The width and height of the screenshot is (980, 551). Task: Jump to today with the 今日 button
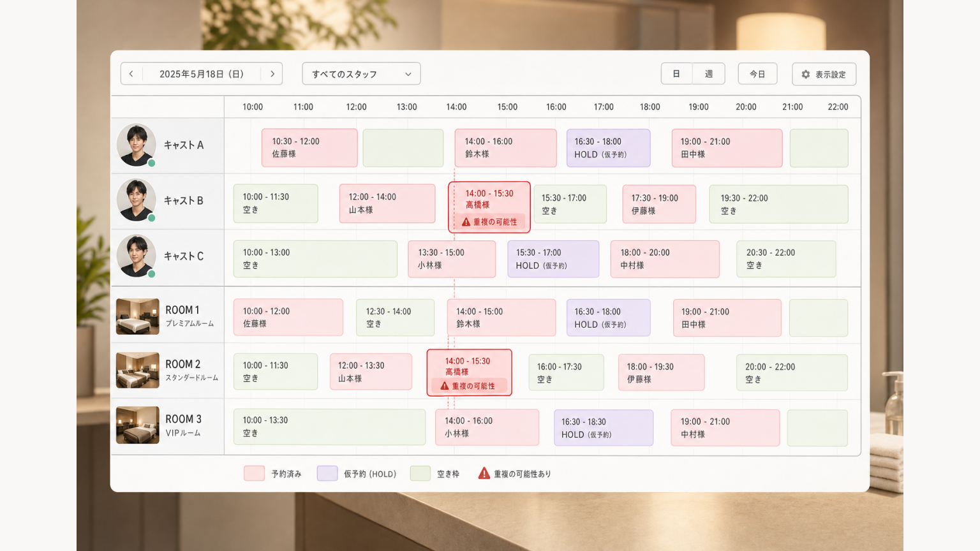[757, 74]
